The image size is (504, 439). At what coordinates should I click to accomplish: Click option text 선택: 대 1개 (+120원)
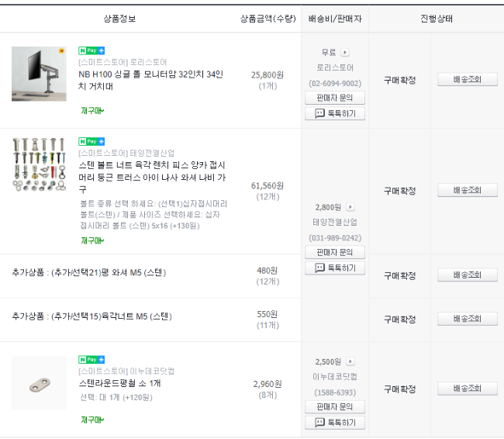pyautogui.click(x=116, y=398)
